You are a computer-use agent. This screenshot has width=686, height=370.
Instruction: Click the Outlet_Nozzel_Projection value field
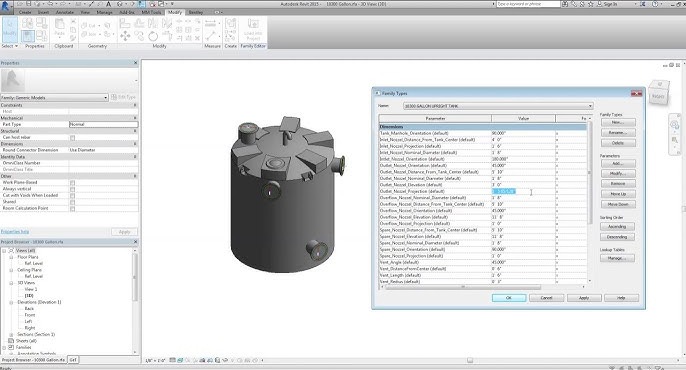(523, 191)
